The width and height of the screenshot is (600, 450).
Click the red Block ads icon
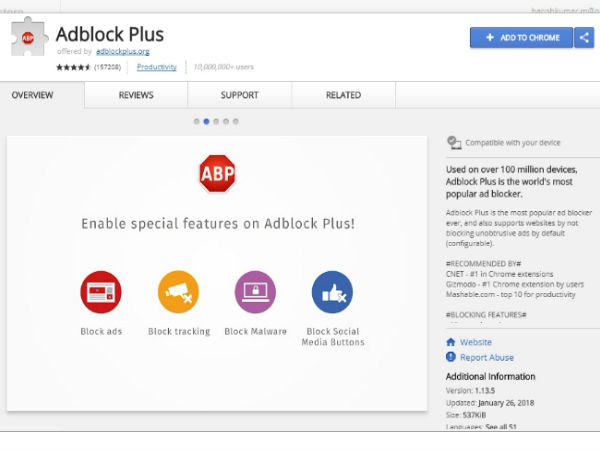click(x=101, y=292)
